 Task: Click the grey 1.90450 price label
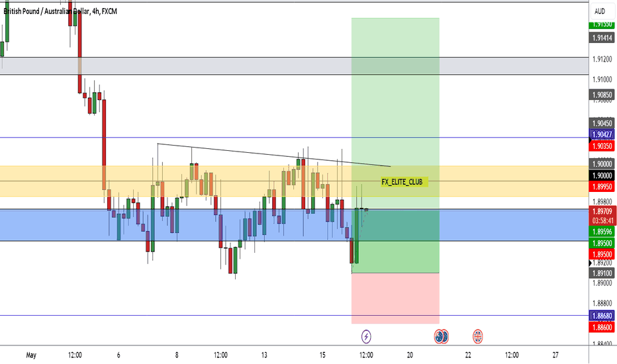(602, 123)
